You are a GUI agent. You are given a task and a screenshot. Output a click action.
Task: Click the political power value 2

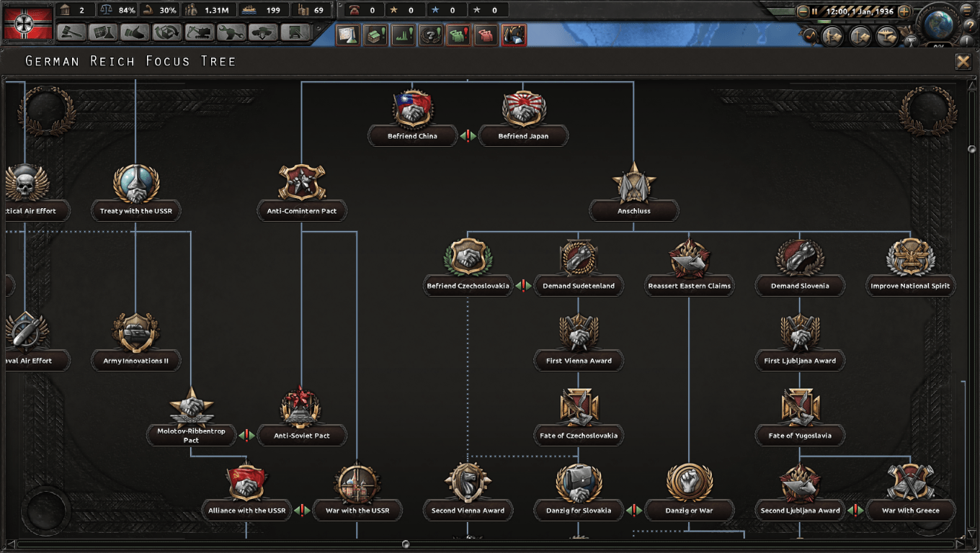[x=74, y=10]
